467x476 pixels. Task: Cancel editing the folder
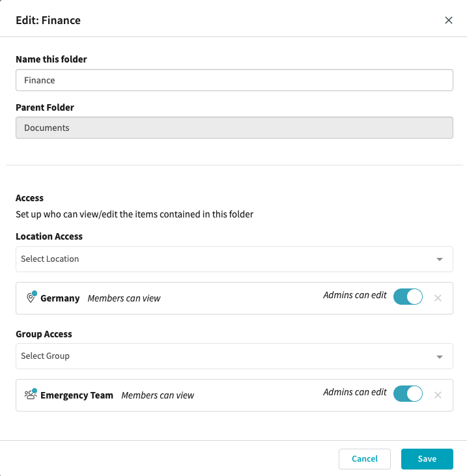pyautogui.click(x=364, y=458)
